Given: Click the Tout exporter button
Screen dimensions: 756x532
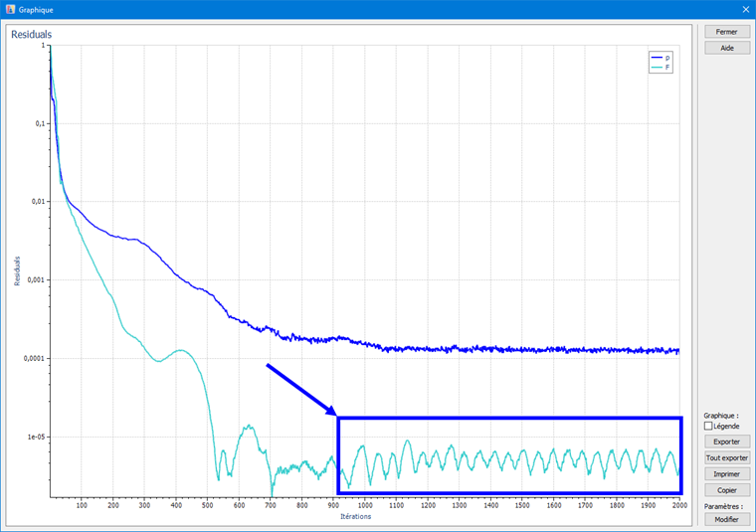Looking at the screenshot, I should coord(726,457).
